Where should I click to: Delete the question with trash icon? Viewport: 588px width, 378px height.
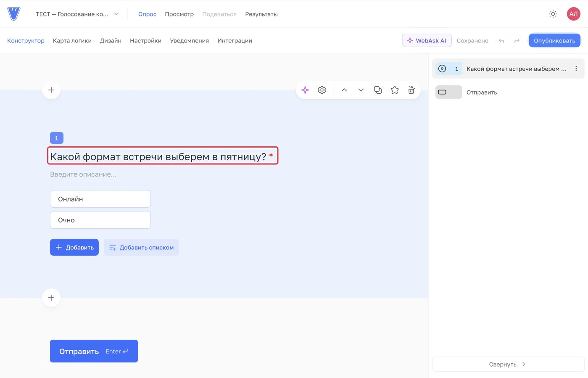pyautogui.click(x=411, y=90)
